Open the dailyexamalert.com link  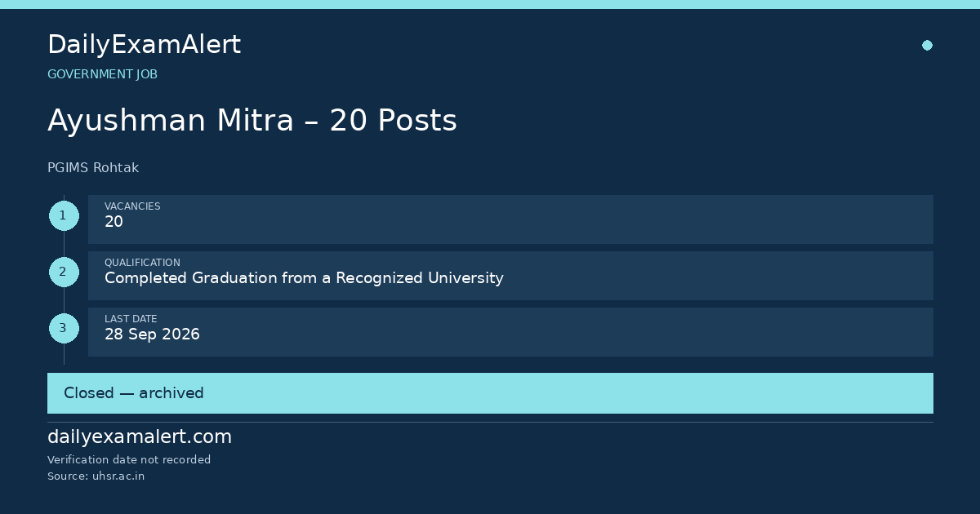pyautogui.click(x=140, y=437)
